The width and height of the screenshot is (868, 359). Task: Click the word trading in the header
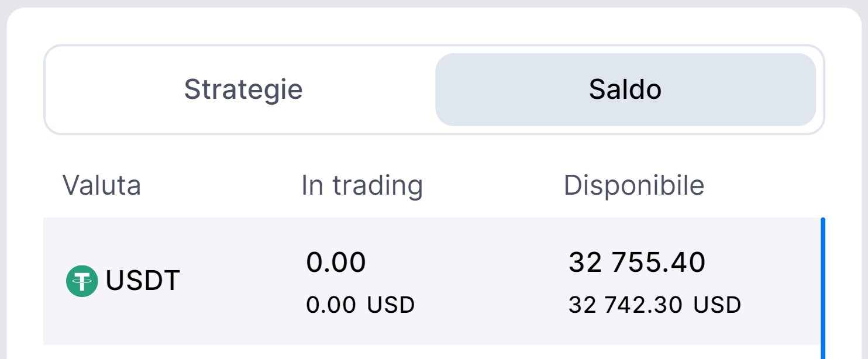(x=378, y=185)
